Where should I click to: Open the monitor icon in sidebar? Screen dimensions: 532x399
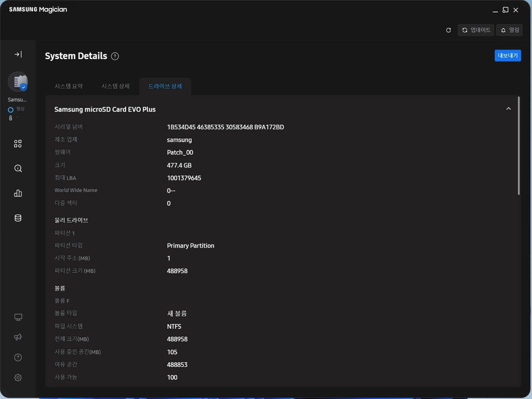pos(18,317)
